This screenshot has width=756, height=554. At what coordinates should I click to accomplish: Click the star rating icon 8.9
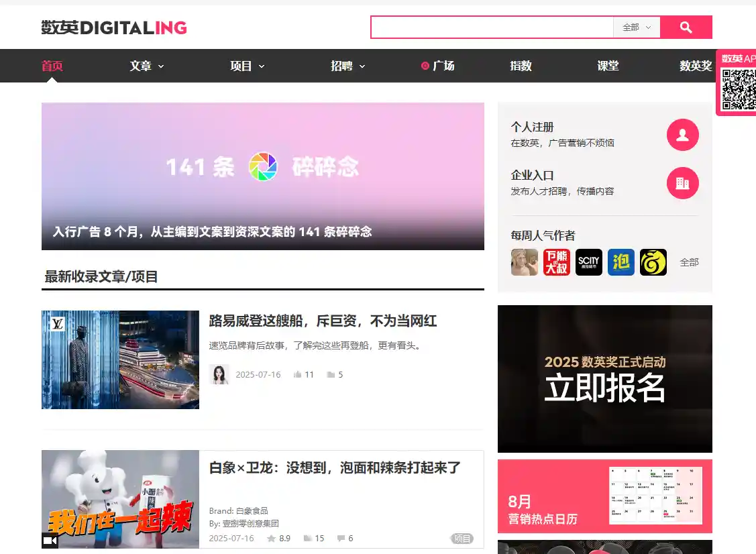(x=272, y=539)
